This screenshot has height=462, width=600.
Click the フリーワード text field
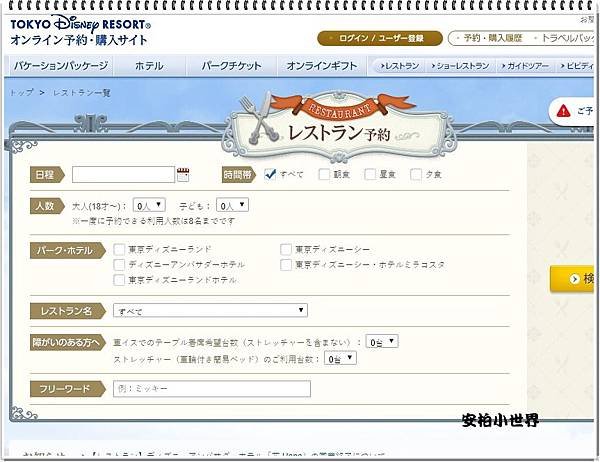pos(212,389)
